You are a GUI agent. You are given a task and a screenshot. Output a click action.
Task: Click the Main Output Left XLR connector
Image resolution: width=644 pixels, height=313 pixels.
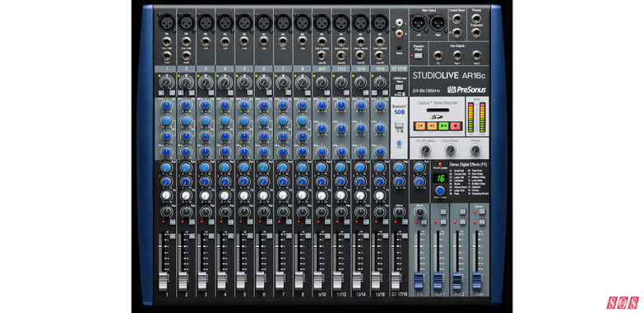[x=418, y=22]
